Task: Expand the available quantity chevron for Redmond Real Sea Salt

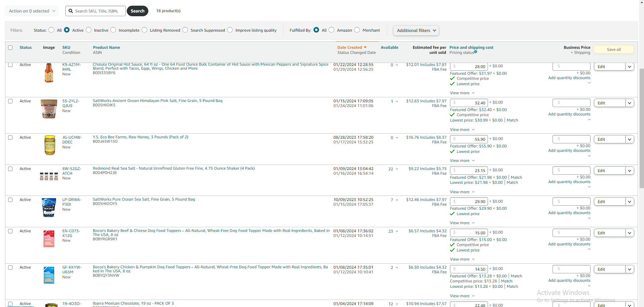Action: pyautogui.click(x=397, y=169)
